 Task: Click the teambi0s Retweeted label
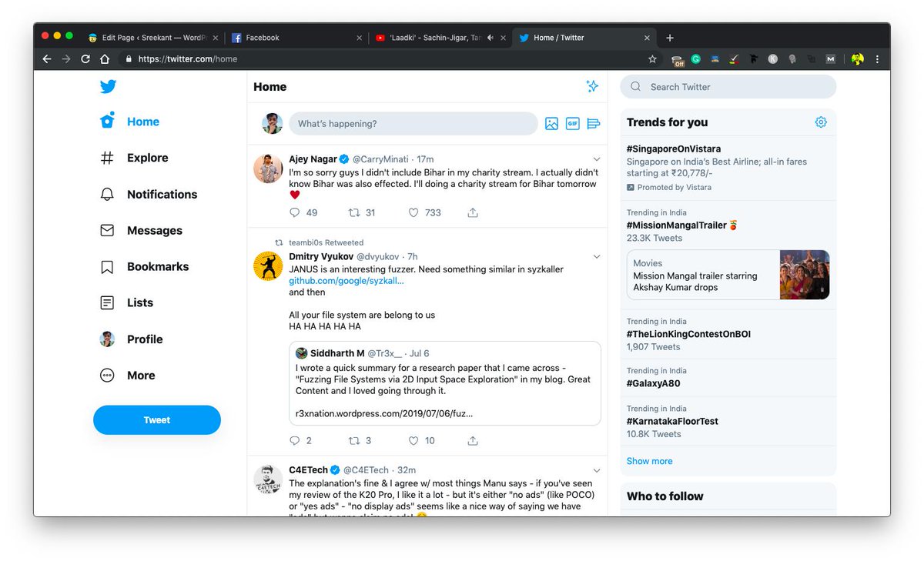326,242
